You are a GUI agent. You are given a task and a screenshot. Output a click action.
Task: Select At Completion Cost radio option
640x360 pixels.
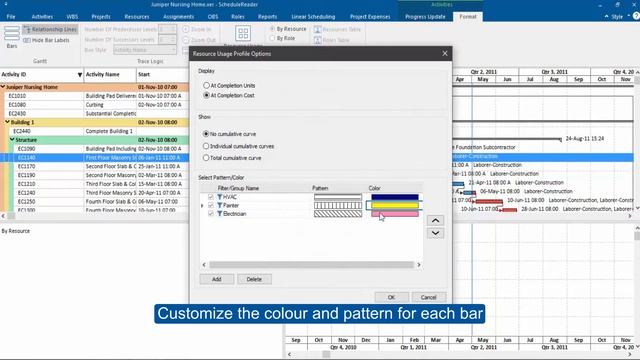point(206,95)
